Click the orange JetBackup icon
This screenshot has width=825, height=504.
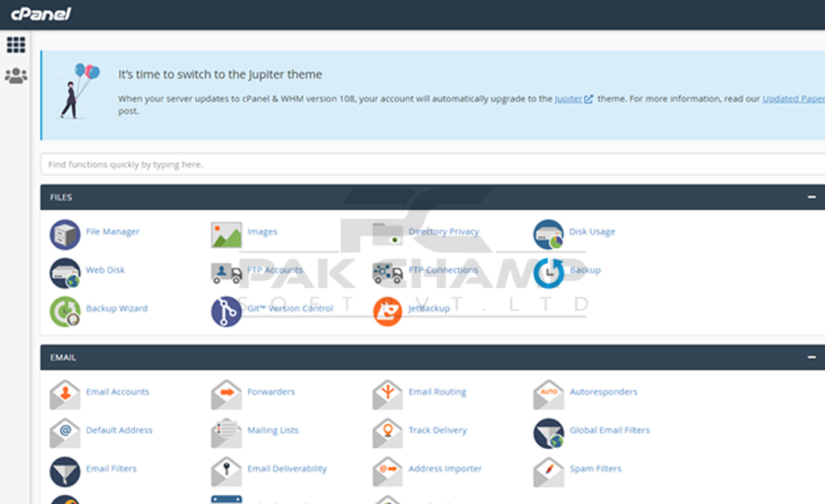(388, 311)
